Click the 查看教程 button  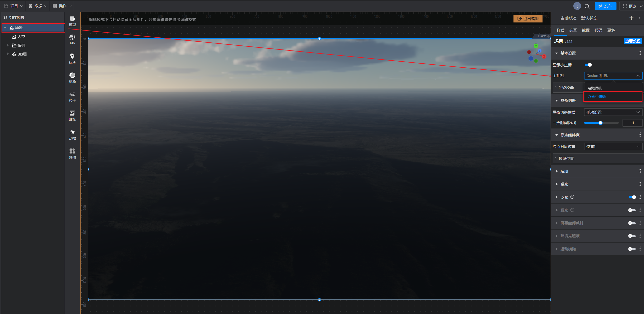pos(632,41)
